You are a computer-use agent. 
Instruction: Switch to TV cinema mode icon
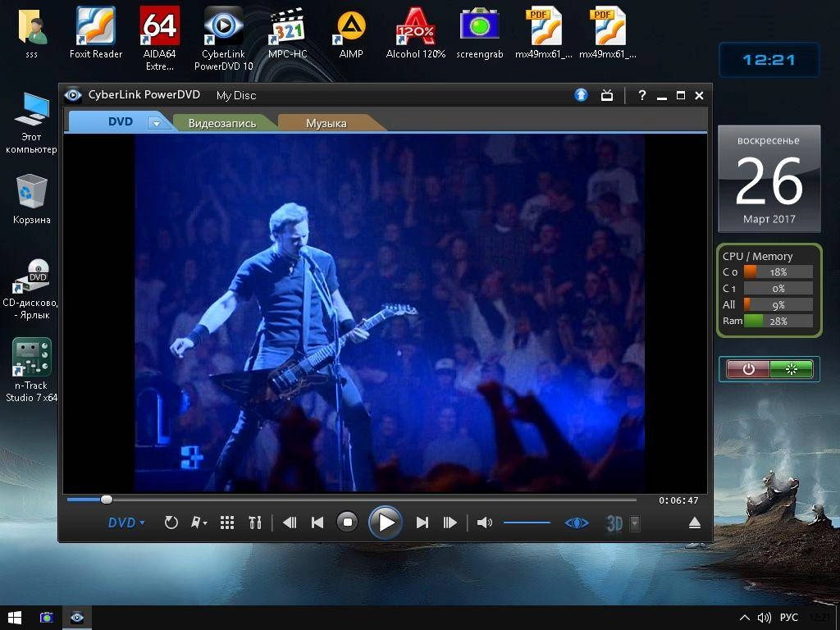tap(607, 95)
